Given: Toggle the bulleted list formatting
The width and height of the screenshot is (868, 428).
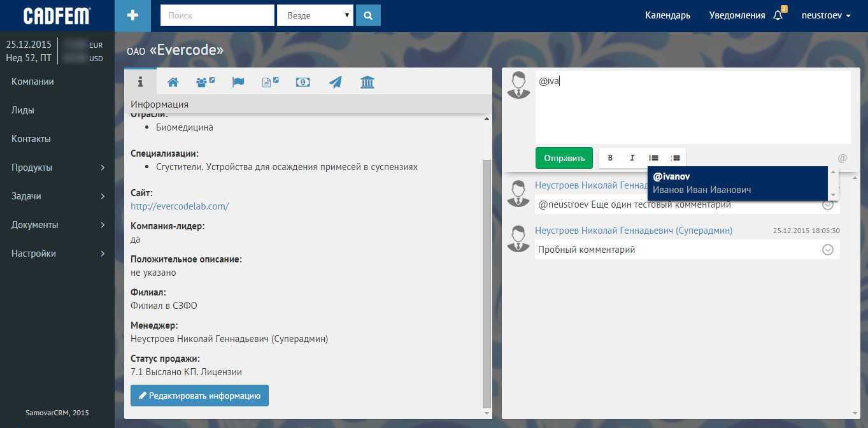Looking at the screenshot, I should coord(653,158).
